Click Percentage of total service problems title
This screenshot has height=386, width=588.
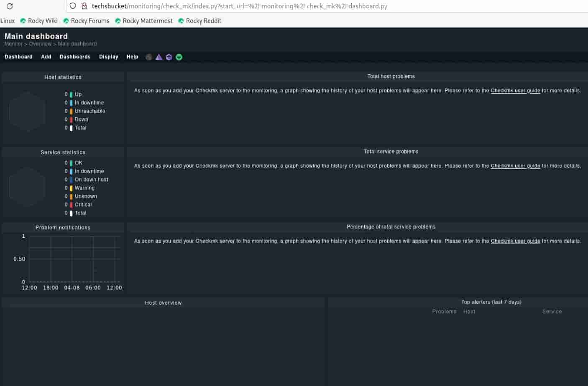click(x=391, y=227)
